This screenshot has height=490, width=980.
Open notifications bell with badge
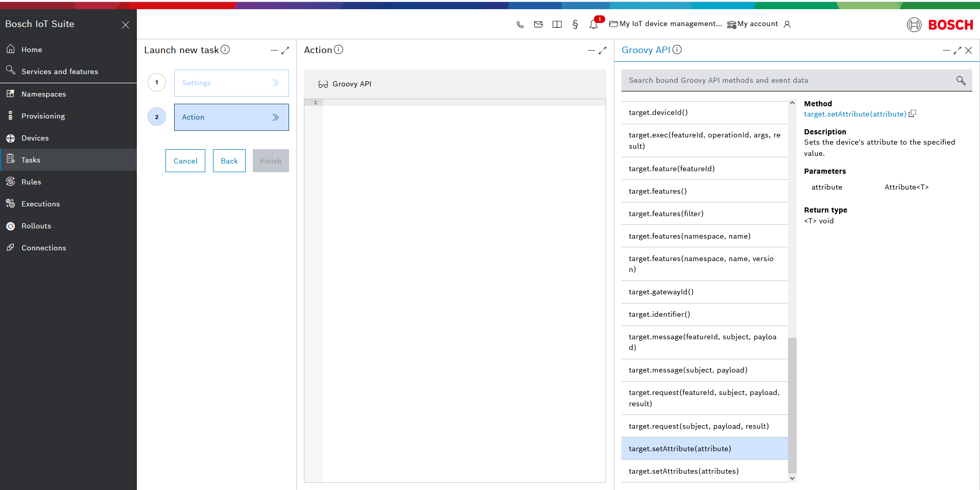point(595,24)
